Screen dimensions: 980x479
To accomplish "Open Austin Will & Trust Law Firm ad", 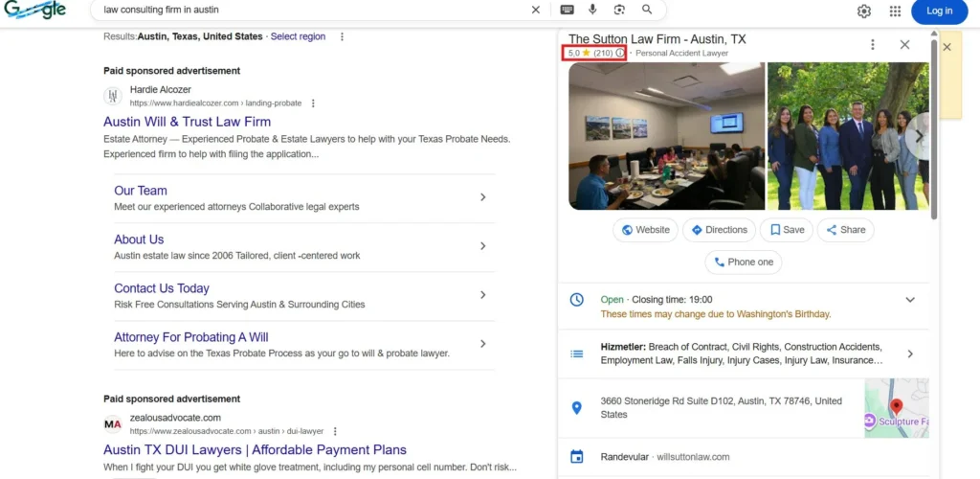I will tap(187, 122).
